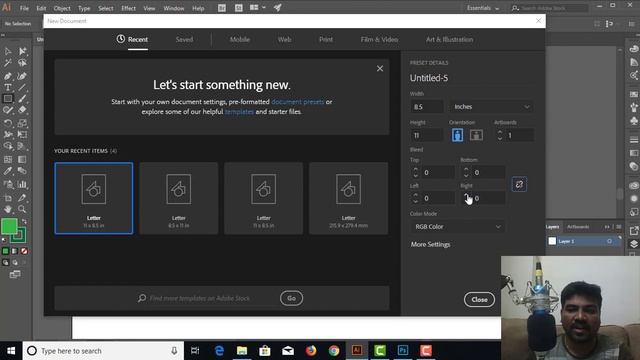The width and height of the screenshot is (640, 360).
Task: Select the Selection tool arrow
Action: pyautogui.click(x=8, y=51)
